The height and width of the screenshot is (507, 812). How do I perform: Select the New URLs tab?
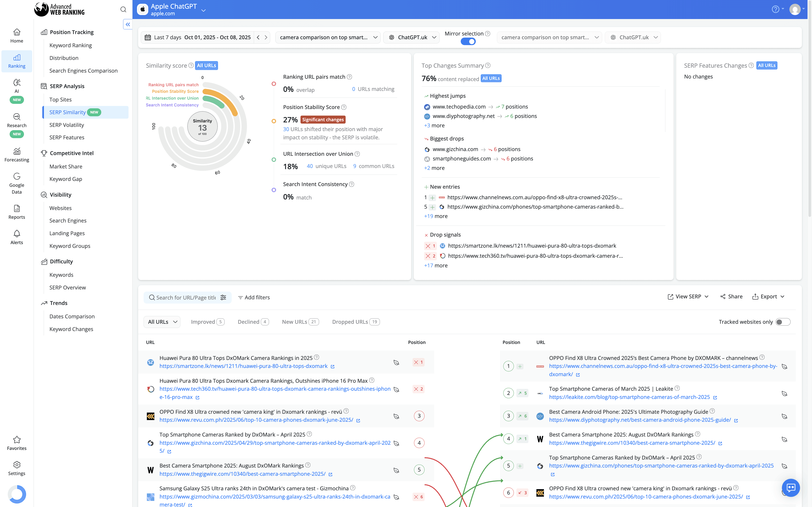pyautogui.click(x=300, y=322)
